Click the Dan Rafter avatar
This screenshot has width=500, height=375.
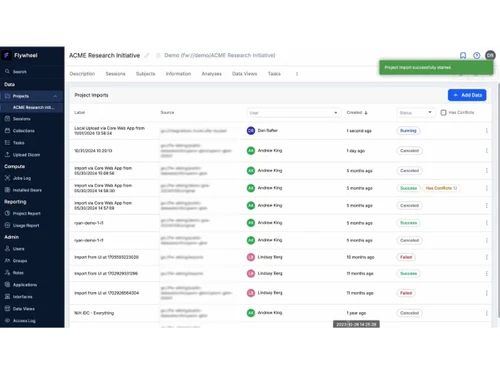(251, 131)
